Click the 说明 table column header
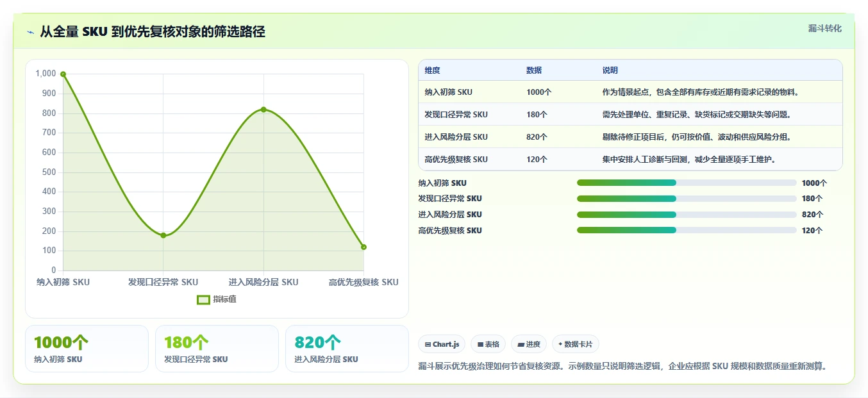Image resolution: width=868 pixels, height=398 pixels. click(610, 70)
